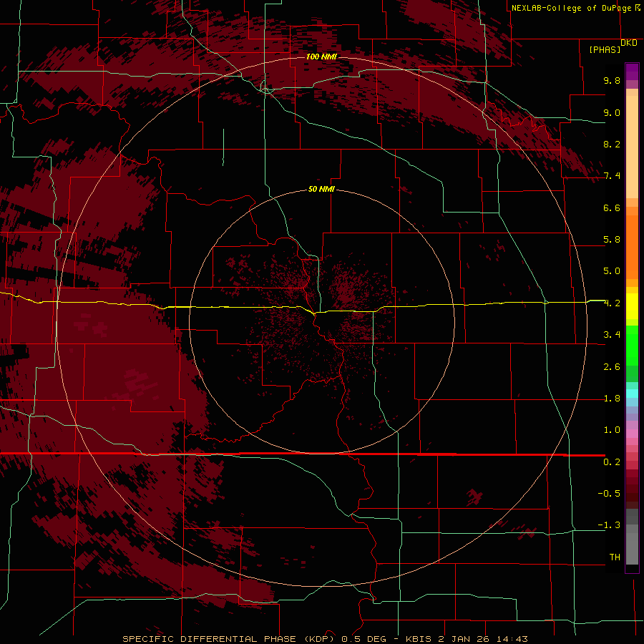644x644 pixels.
Task: Click the cyan segment of the color bar
Action: (x=632, y=394)
